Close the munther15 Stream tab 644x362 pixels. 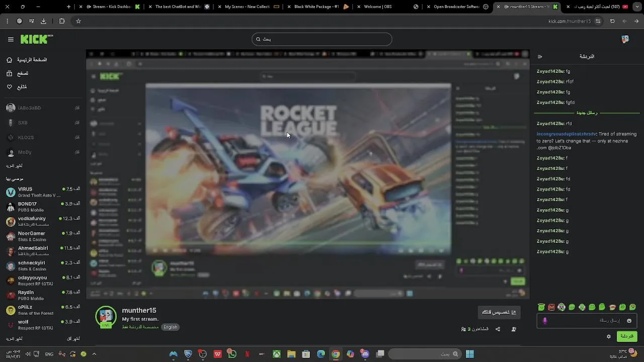point(499,7)
